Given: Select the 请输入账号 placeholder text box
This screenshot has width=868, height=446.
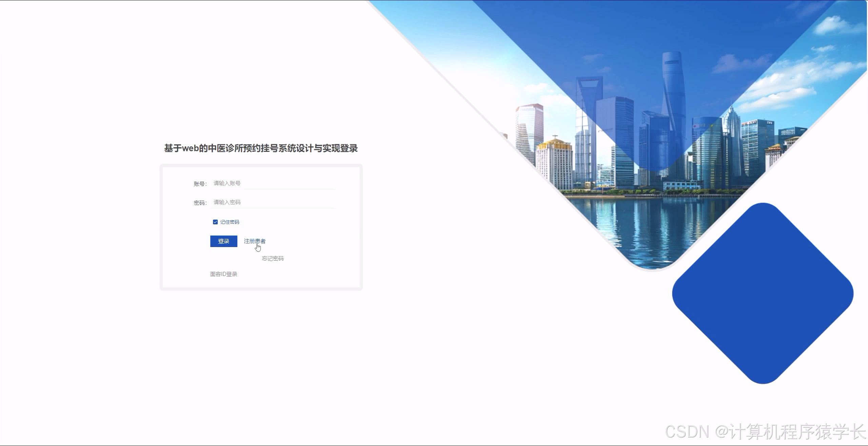Looking at the screenshot, I should point(273,183).
